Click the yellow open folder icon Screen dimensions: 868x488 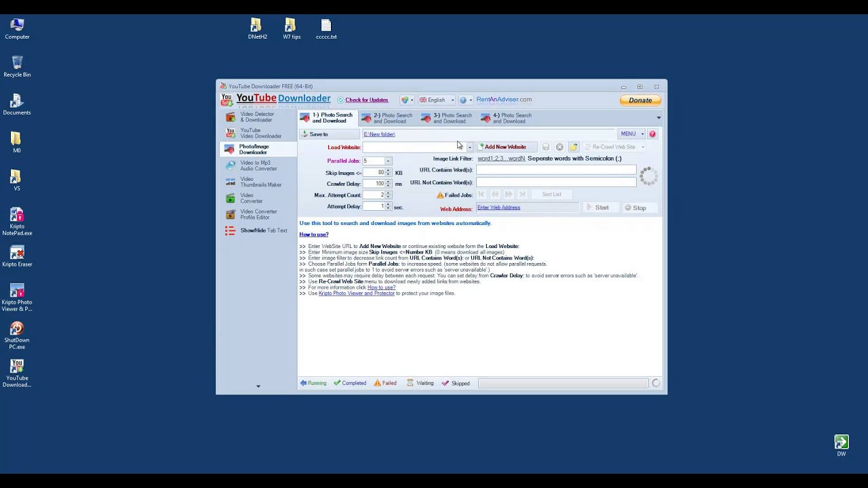coord(574,147)
